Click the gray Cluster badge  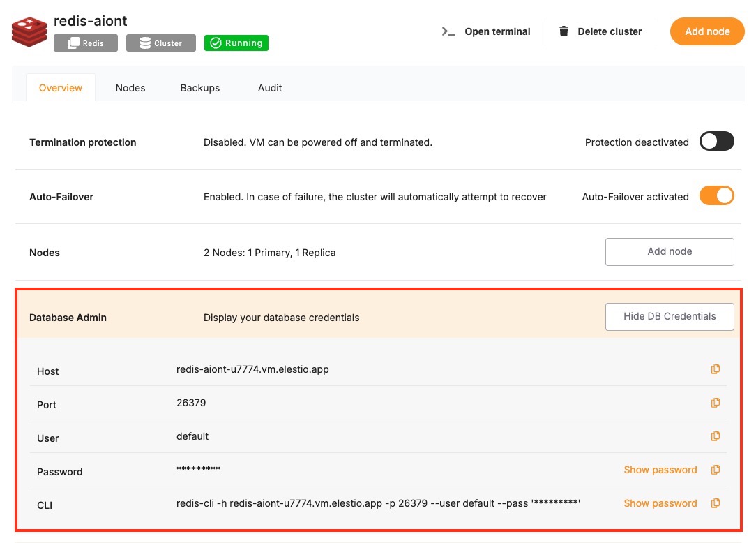click(x=160, y=43)
